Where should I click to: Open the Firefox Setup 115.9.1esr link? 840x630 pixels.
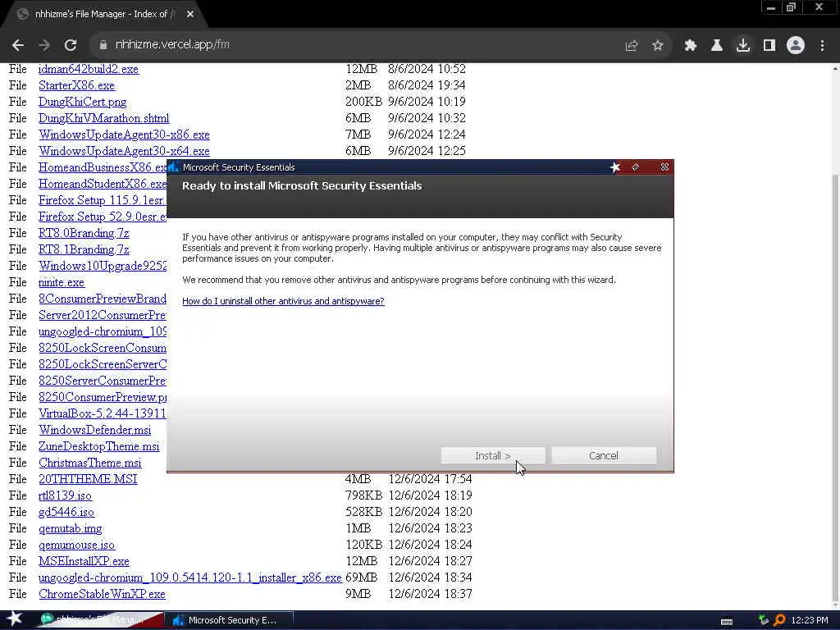pos(103,200)
